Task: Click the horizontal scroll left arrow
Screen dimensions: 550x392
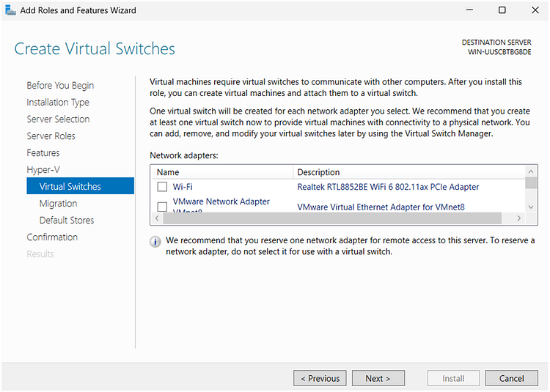Action: click(x=157, y=218)
